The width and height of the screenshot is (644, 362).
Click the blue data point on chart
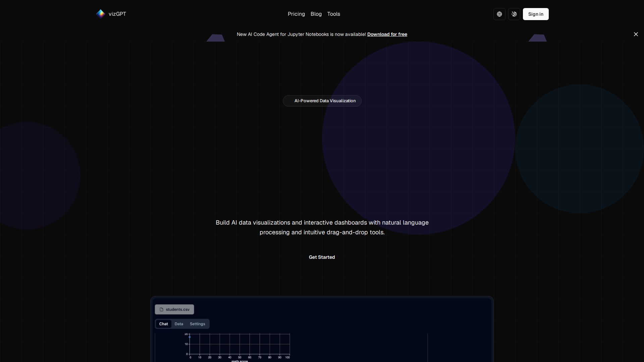click(x=190, y=337)
